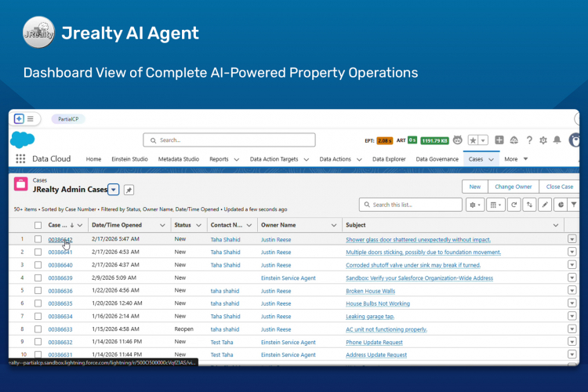
Task: Refresh the cases list
Action: (x=514, y=205)
